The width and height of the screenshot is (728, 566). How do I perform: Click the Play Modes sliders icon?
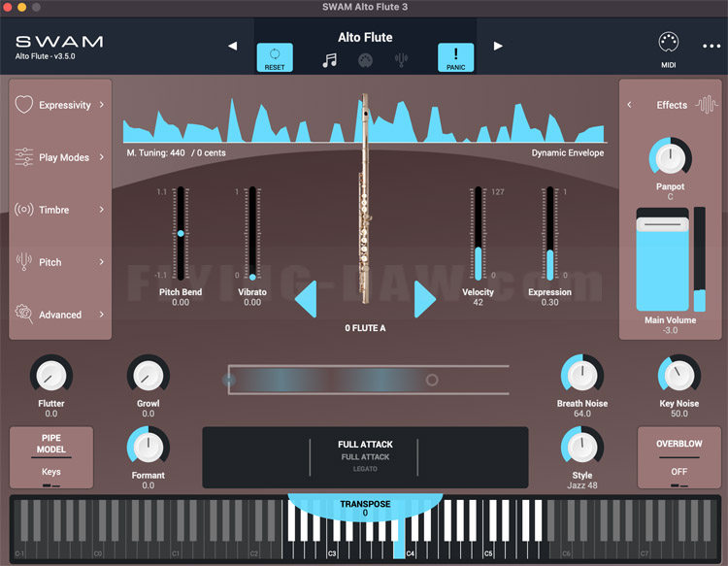(23, 157)
